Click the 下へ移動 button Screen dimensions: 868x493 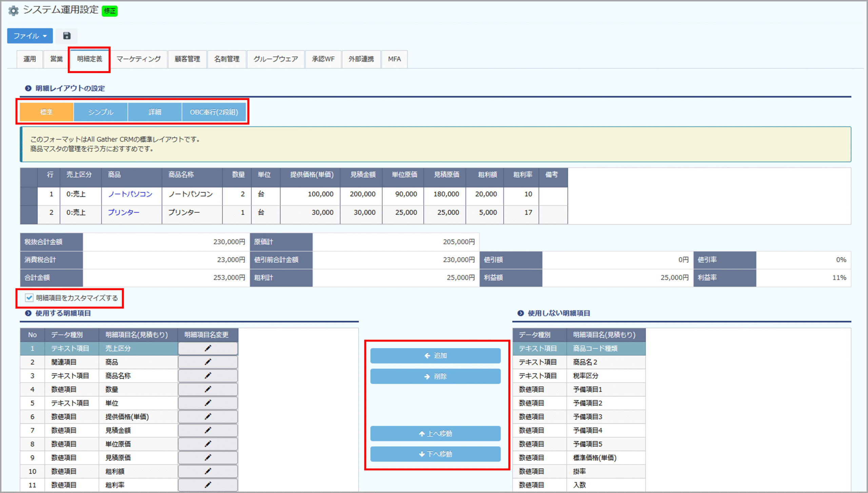(x=435, y=454)
